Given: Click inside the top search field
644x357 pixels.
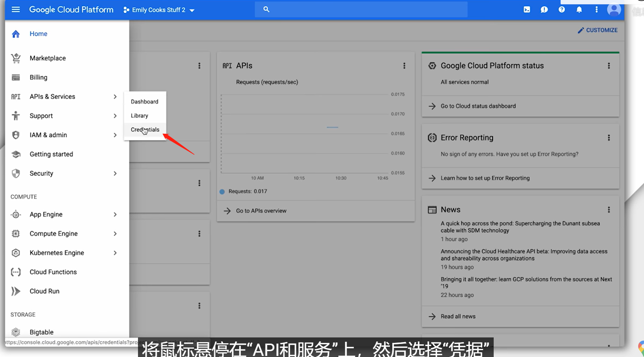Looking at the screenshot, I should coord(361,9).
